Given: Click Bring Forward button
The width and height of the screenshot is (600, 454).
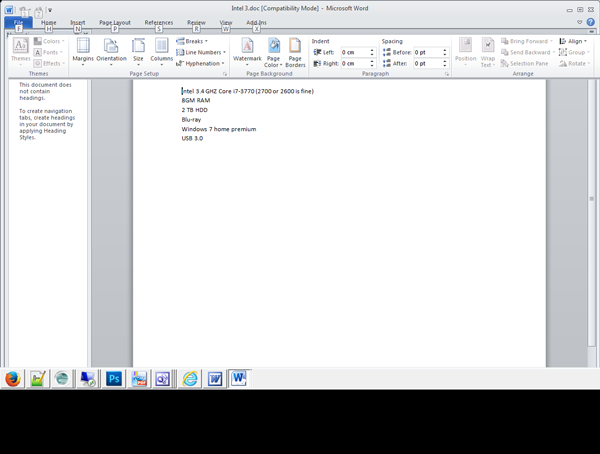Looking at the screenshot, I should point(527,41).
